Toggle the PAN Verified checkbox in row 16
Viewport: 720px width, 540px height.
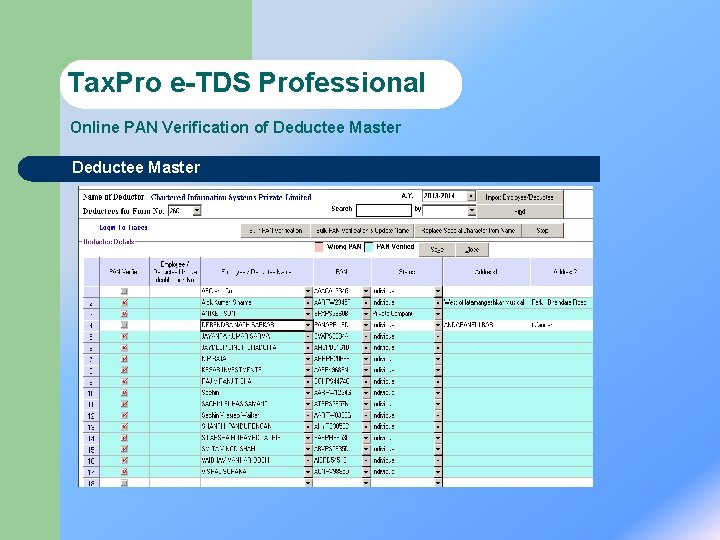124,460
